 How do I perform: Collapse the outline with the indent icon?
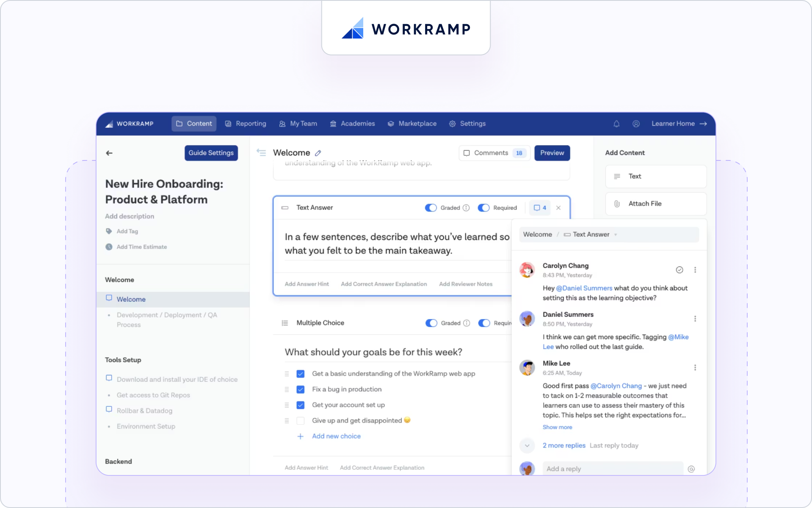[261, 152]
